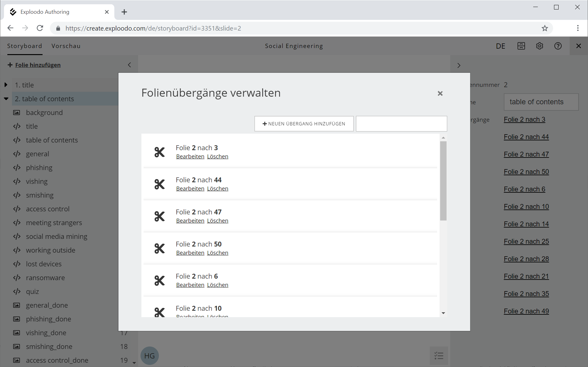Click the save/layout icon next to DE
This screenshot has width=588, height=367.
[521, 46]
